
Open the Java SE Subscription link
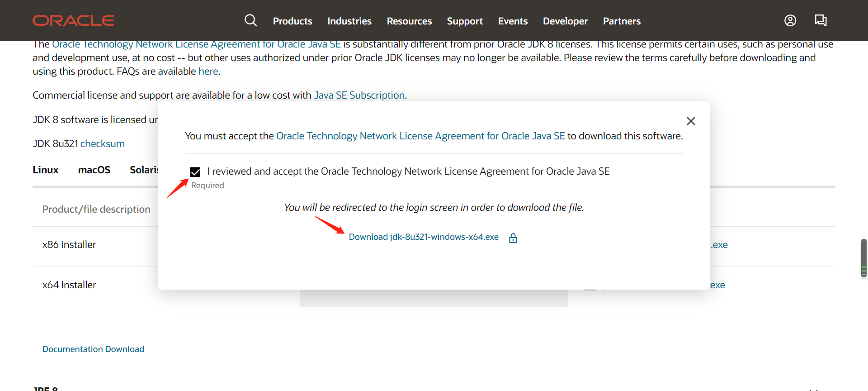pos(359,95)
